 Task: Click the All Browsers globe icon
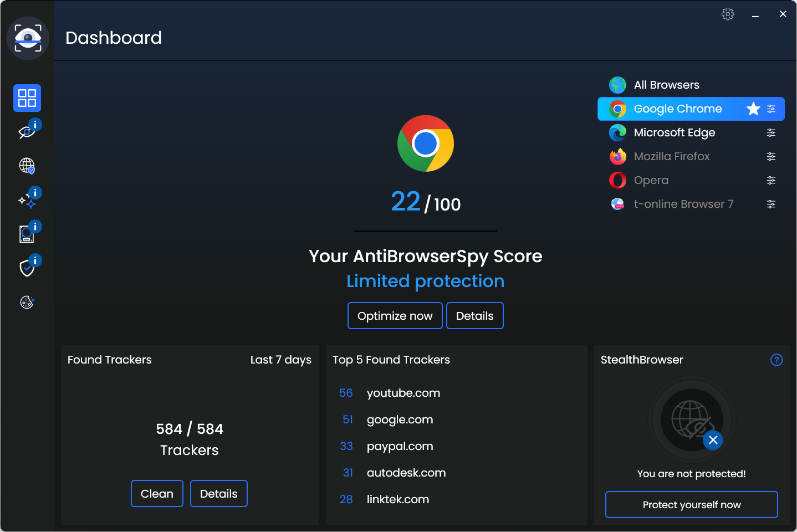pos(617,85)
